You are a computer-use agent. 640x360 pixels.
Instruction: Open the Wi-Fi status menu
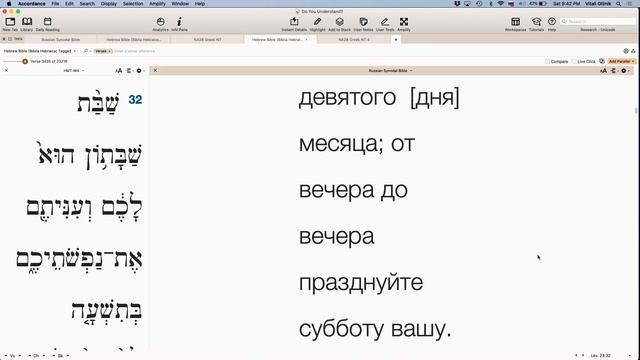click(500, 4)
